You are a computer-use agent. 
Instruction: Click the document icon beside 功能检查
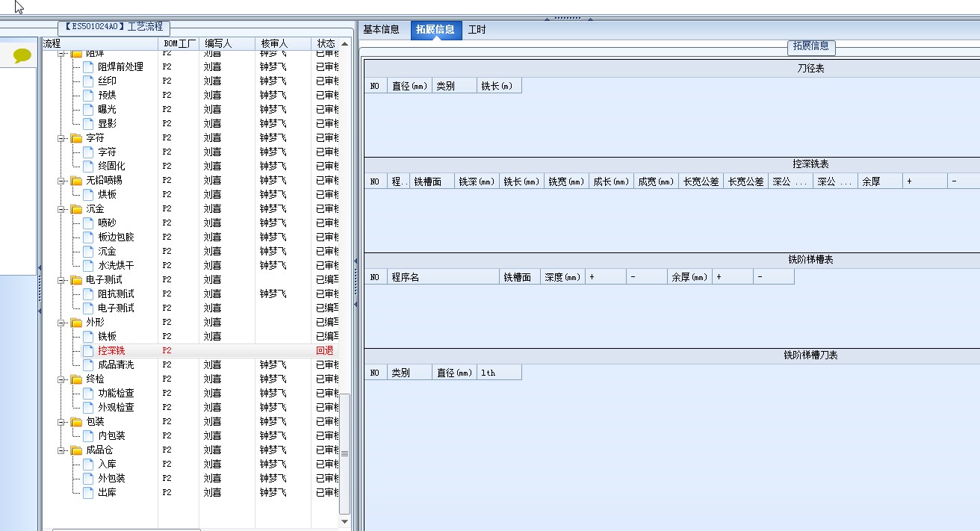[x=88, y=393]
